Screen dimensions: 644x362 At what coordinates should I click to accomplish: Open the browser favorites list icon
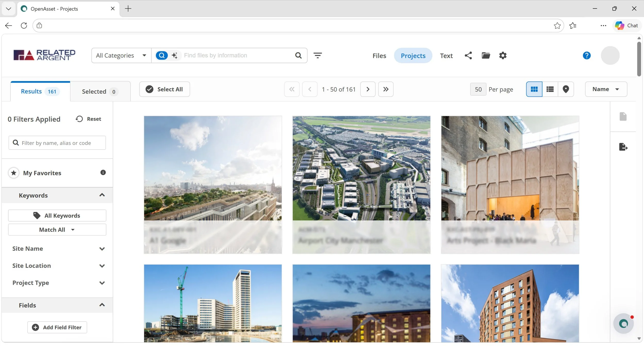point(573,25)
